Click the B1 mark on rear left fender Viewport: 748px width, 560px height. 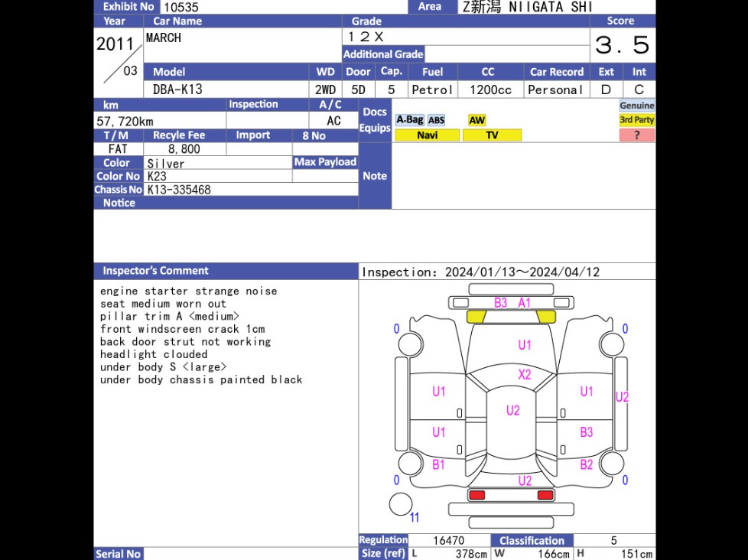(438, 464)
